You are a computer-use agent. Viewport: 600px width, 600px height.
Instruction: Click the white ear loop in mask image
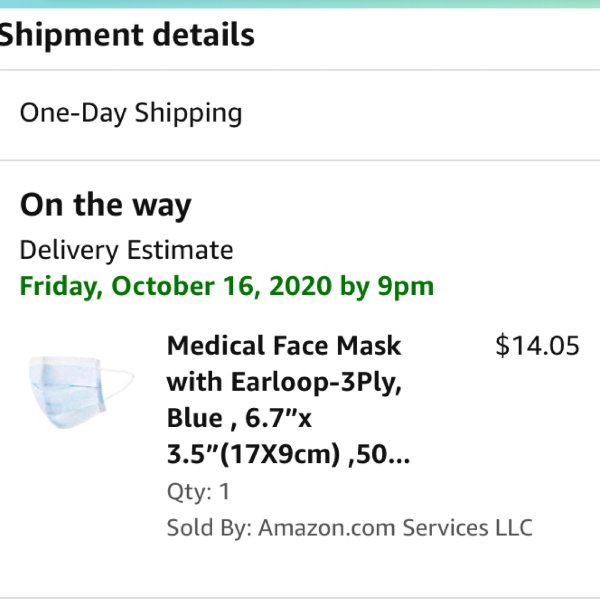(x=118, y=383)
